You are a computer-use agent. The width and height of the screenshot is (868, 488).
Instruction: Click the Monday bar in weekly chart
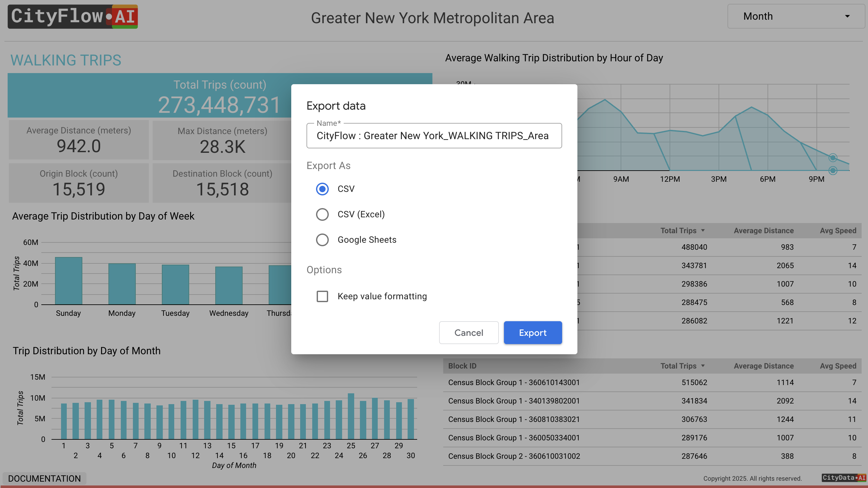coord(122,284)
